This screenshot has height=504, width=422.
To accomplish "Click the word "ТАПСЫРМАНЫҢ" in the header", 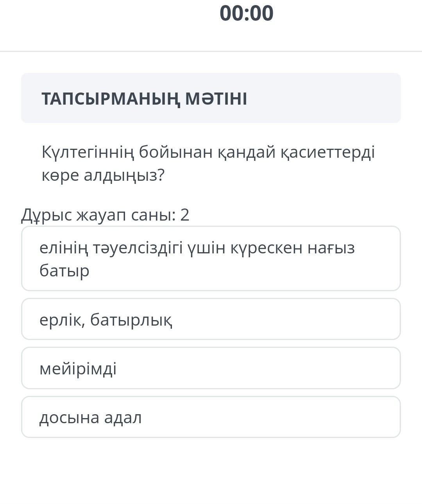I will (111, 99).
